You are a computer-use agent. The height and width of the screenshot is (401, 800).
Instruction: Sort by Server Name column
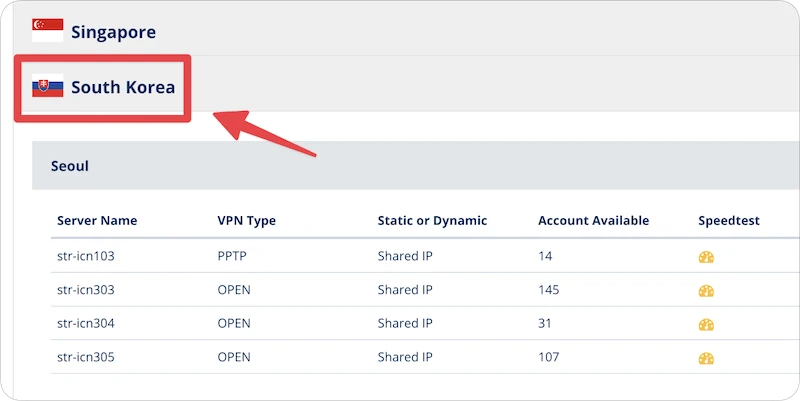97,220
